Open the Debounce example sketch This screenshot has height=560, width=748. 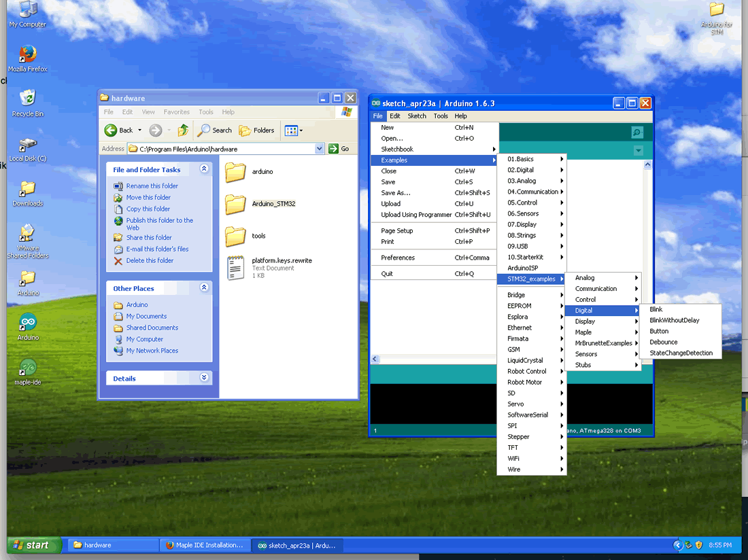(x=681, y=343)
